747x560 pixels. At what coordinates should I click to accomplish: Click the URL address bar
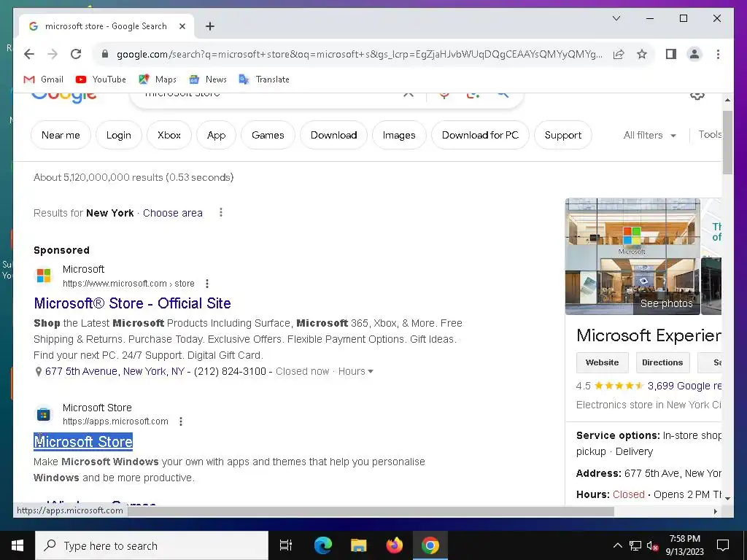[359, 54]
